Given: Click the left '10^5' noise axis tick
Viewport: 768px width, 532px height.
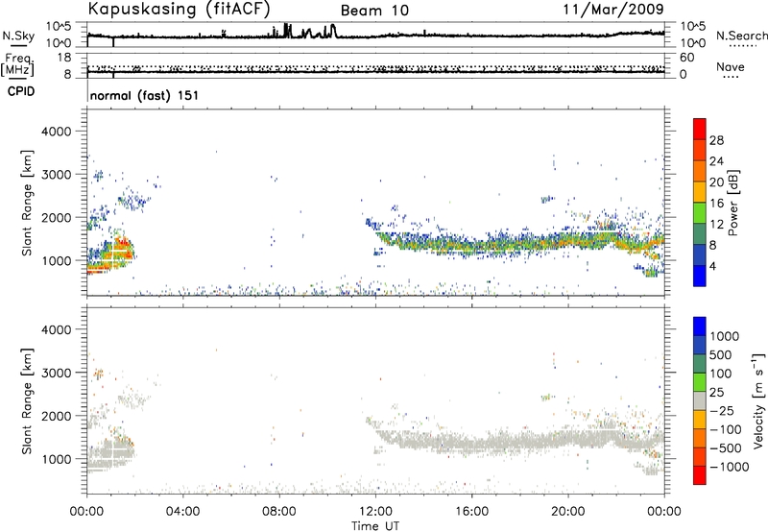Looking at the screenshot, I should pyautogui.click(x=59, y=26).
